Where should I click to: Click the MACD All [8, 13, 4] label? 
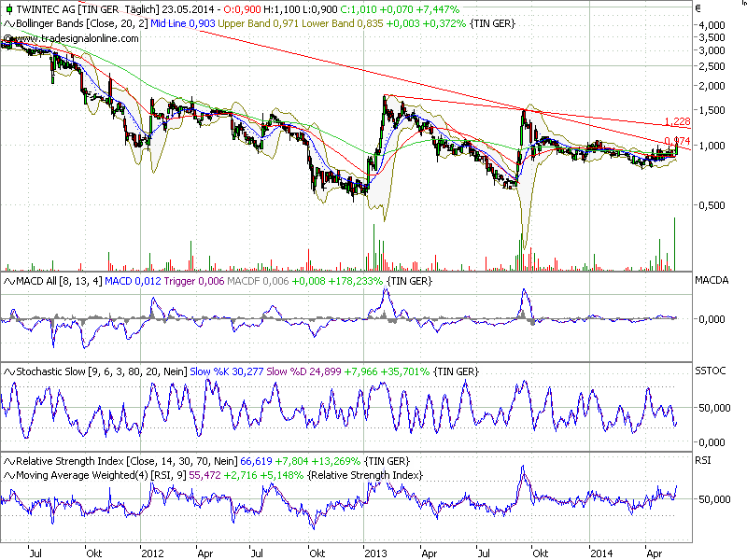click(59, 282)
